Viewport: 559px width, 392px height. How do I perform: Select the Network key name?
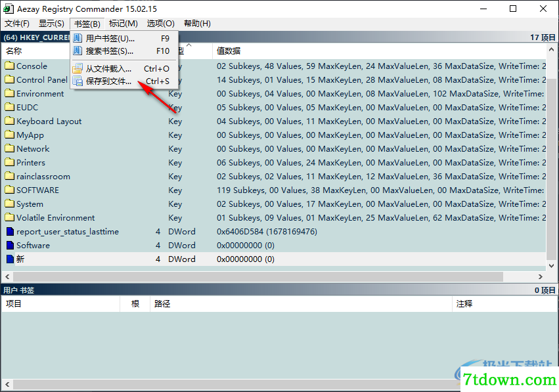click(33, 148)
